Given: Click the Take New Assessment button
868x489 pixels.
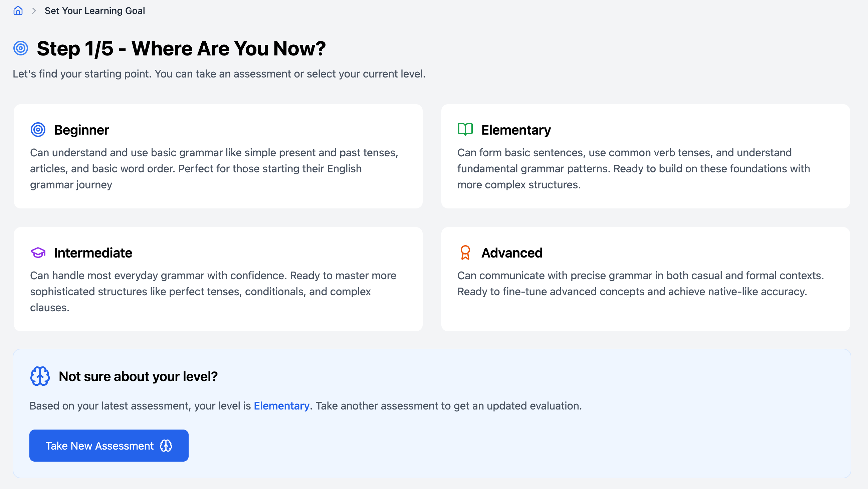Looking at the screenshot, I should click(109, 446).
